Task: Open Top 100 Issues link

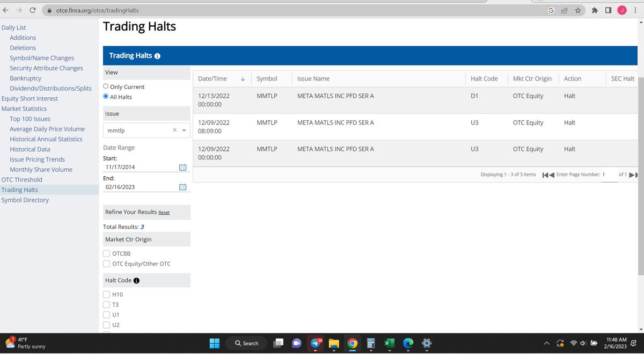Action: tap(30, 119)
